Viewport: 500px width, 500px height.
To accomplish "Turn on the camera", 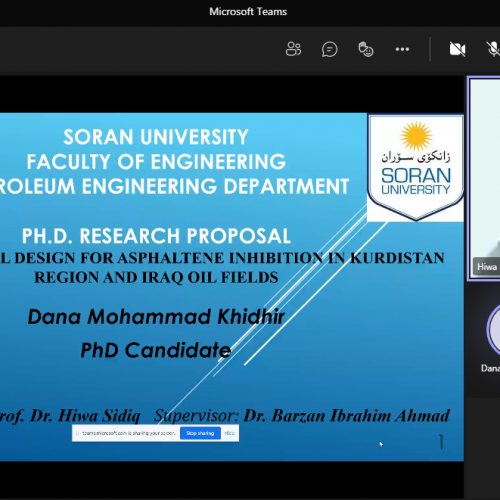I will (457, 49).
